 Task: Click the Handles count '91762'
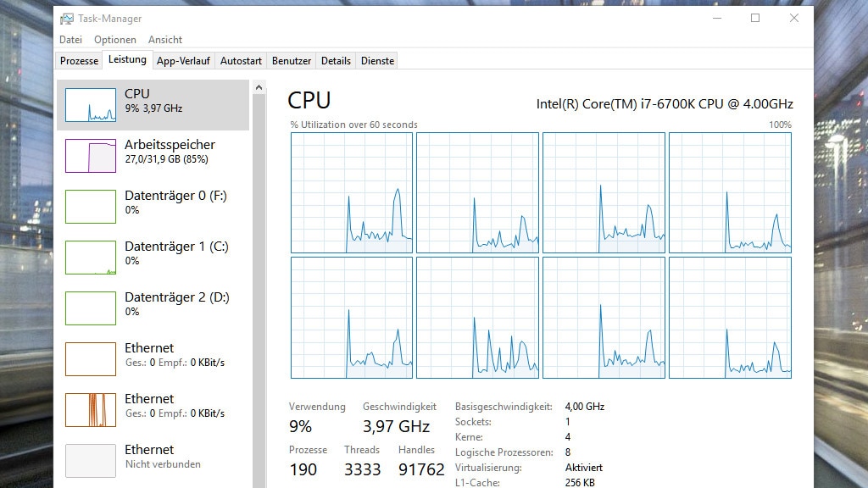(421, 469)
